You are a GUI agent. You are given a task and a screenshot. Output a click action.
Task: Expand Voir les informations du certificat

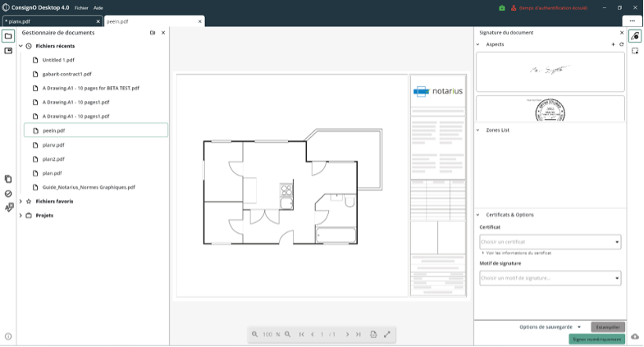tap(517, 253)
